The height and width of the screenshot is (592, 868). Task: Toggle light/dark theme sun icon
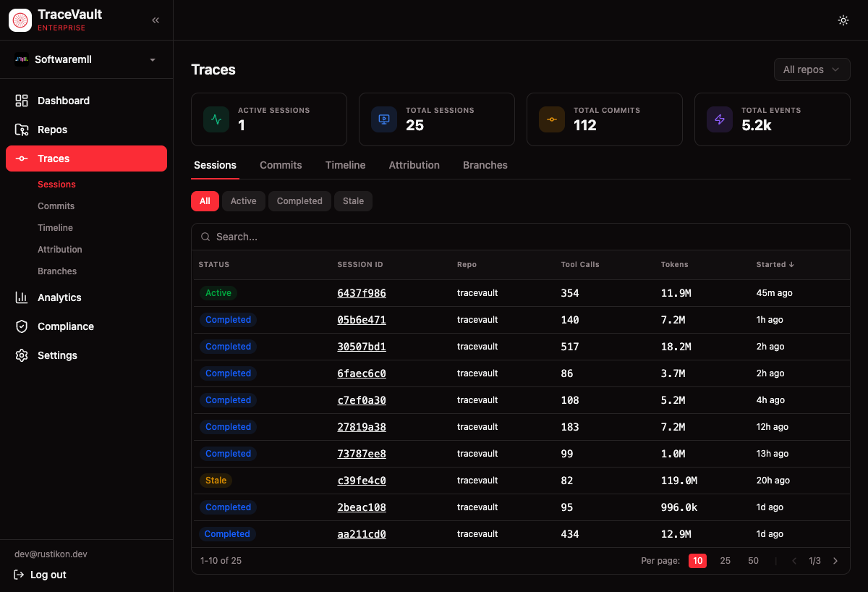point(843,20)
